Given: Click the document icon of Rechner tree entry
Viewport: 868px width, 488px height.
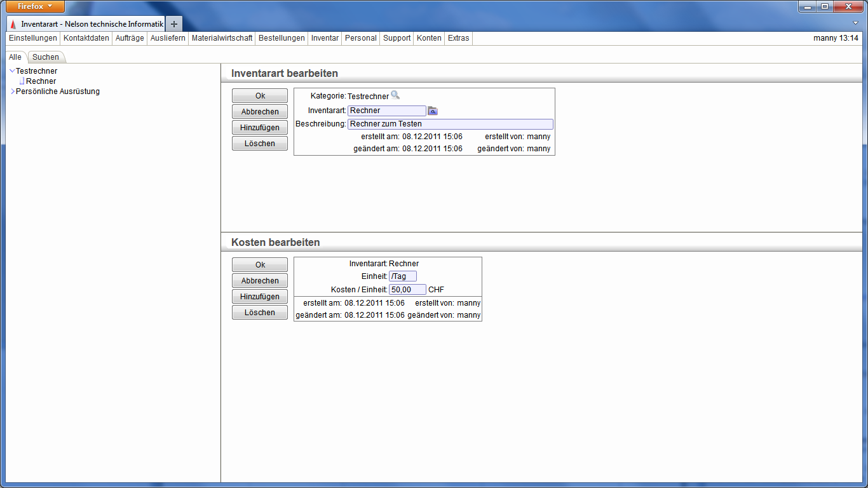Looking at the screenshot, I should coord(22,81).
